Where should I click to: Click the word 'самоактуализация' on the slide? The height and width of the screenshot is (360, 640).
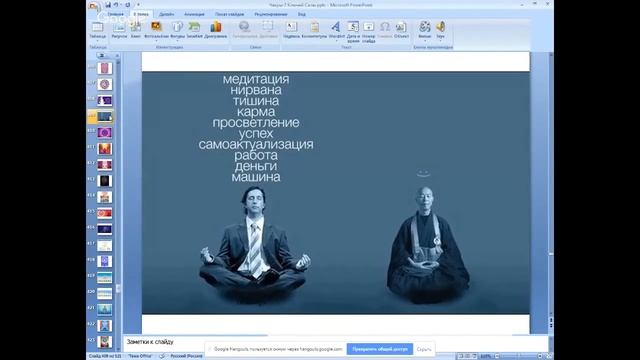tap(256, 144)
